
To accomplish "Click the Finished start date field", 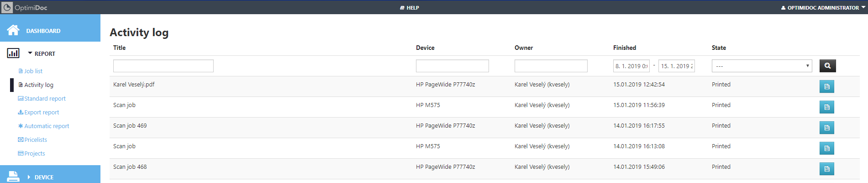I will [x=631, y=66].
